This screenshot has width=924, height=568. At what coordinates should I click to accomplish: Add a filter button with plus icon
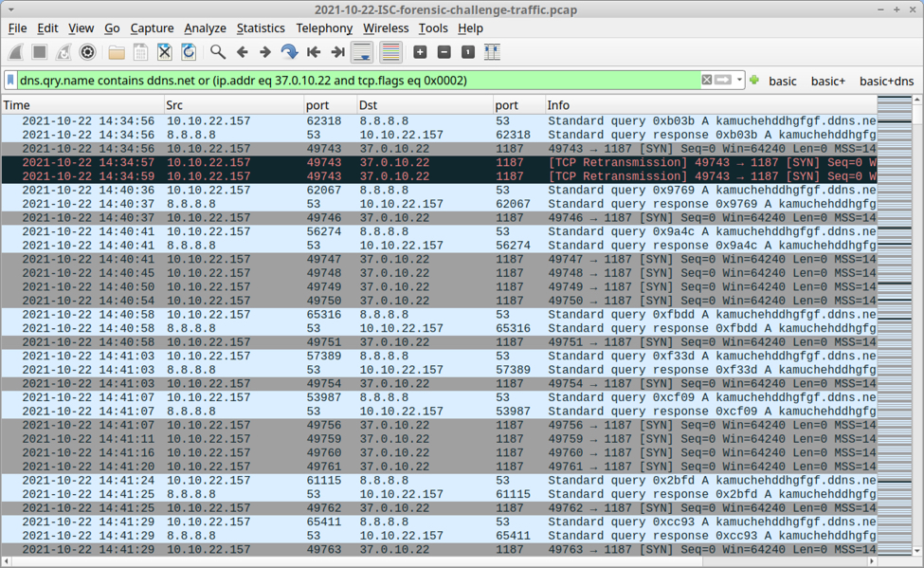(x=754, y=81)
